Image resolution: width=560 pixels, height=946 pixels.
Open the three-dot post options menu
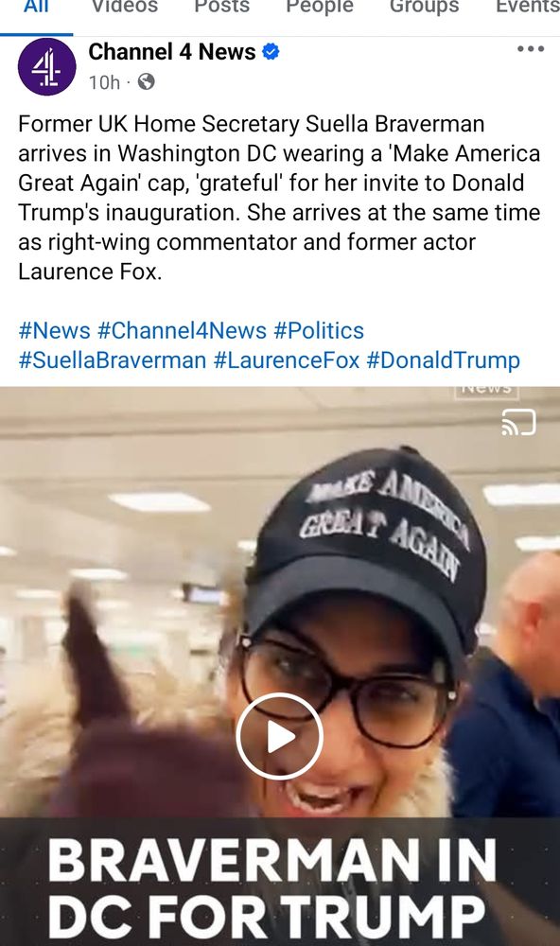click(x=531, y=49)
